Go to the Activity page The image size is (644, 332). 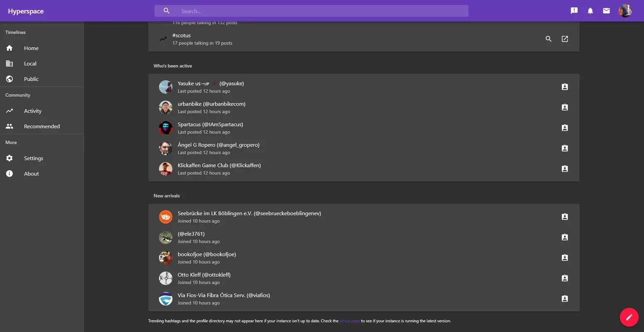point(41,111)
